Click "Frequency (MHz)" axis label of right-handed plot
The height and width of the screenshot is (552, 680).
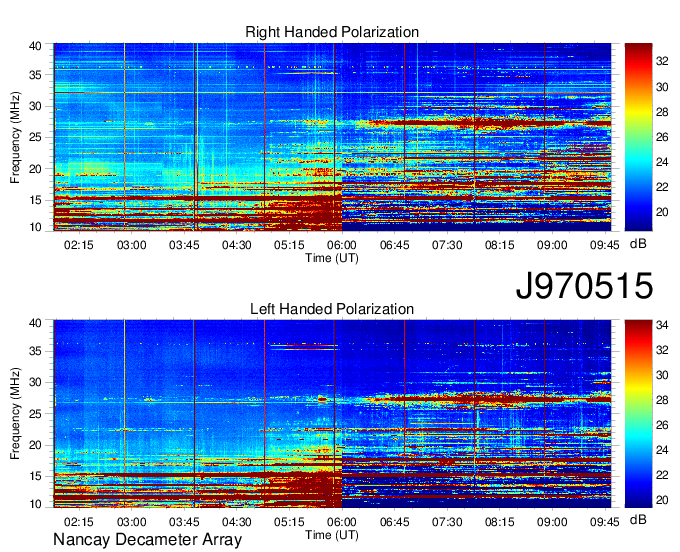coord(15,137)
